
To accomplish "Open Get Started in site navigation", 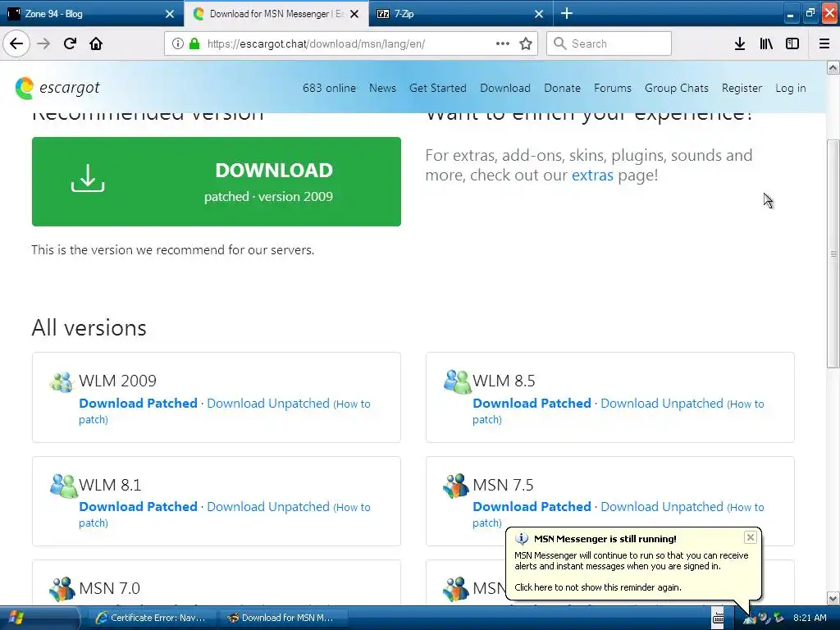I will 438,88.
